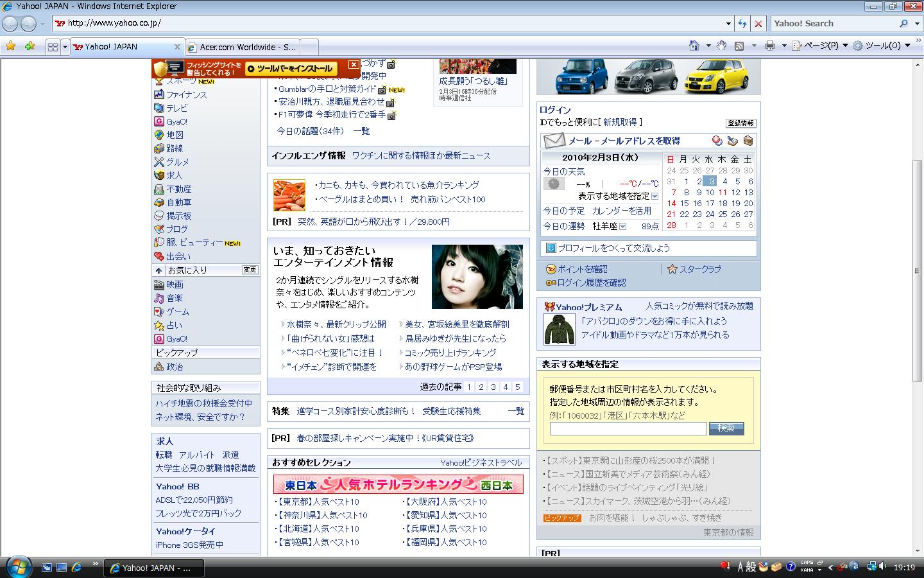Click the browser Forward arrow button
Image resolution: width=924 pixels, height=578 pixels.
[x=29, y=24]
